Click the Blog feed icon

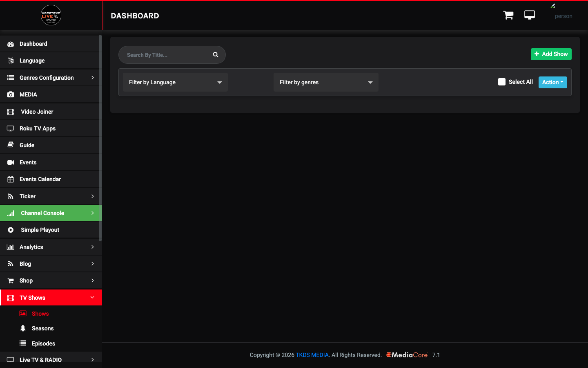point(11,264)
